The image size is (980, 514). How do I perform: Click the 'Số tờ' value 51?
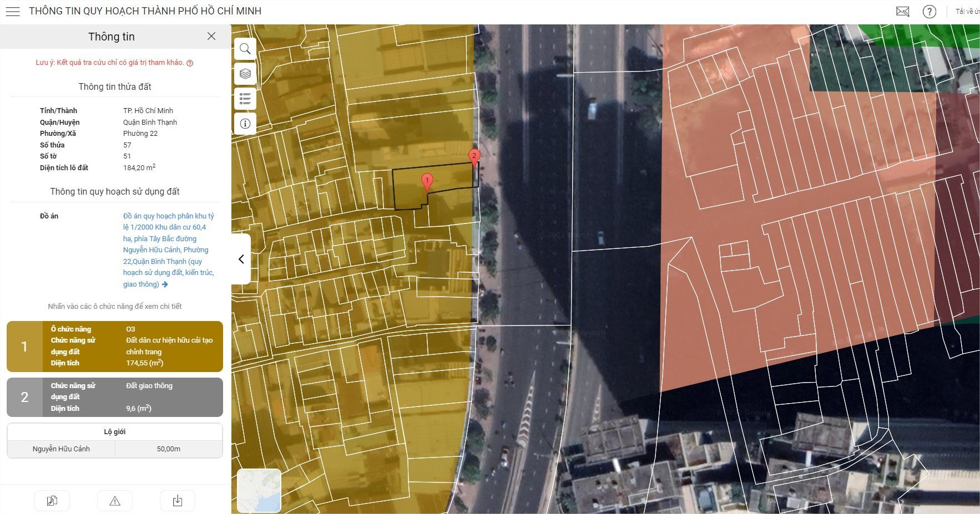click(127, 156)
